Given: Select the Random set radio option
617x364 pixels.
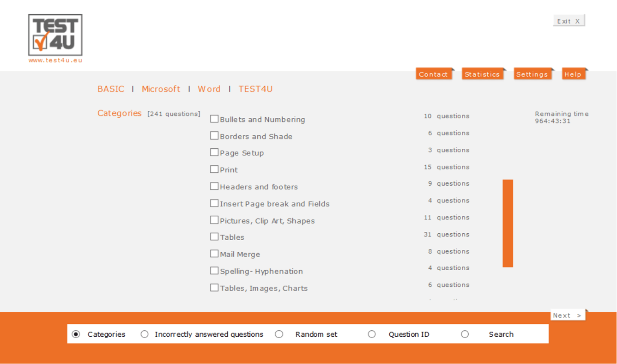Looking at the screenshot, I should click(x=279, y=334).
